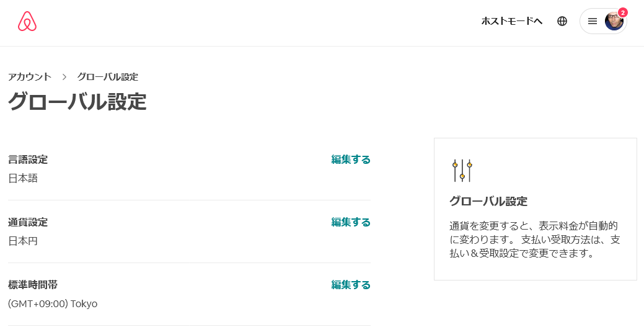Viewport: 644px width, 332px height.
Task: Click the グローバル設定 breadcrumb item
Action: 107,77
